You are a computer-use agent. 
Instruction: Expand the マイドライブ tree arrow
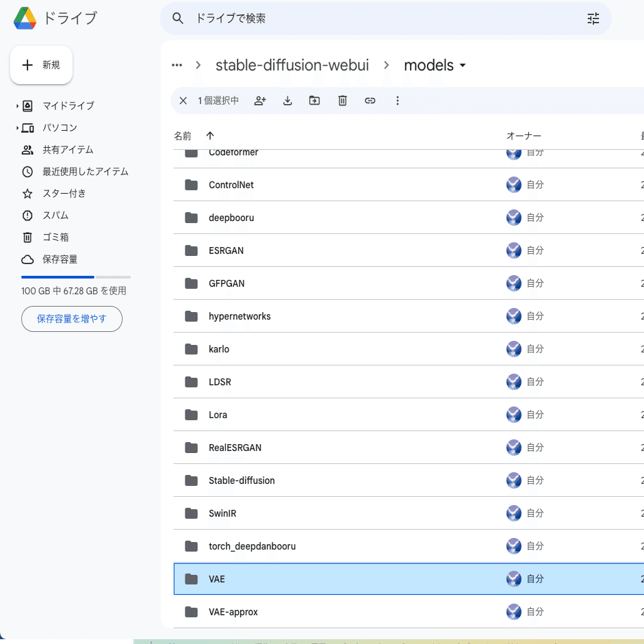tap(17, 106)
